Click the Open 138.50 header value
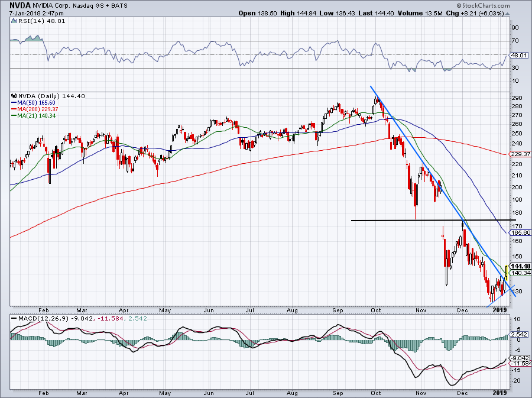This screenshot has height=398, width=532. point(258,13)
